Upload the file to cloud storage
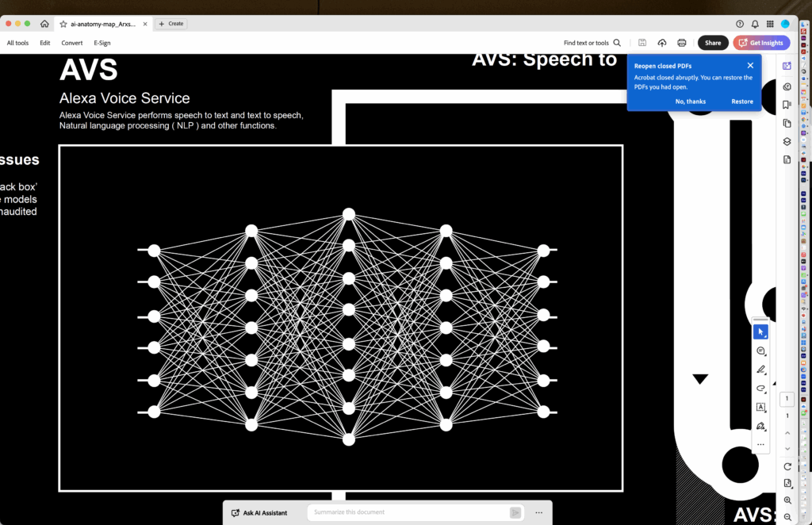Screen dimensions: 812x525 (x=662, y=43)
